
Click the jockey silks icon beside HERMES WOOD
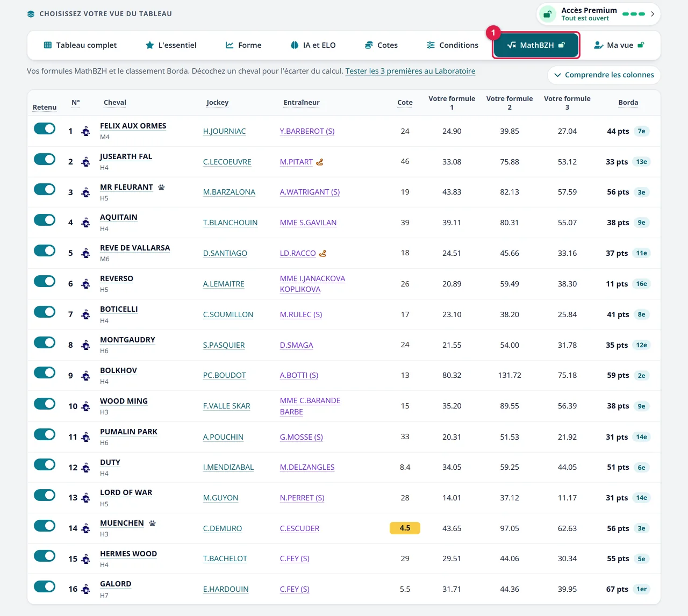85,559
